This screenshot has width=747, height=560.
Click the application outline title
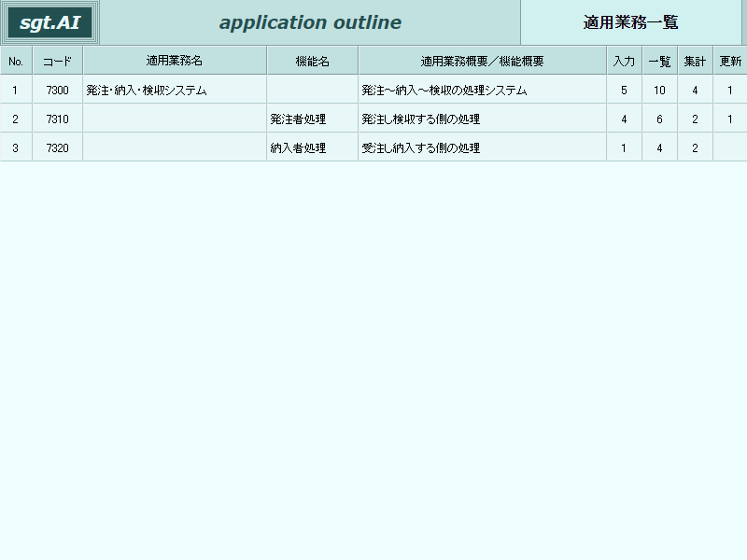point(310,22)
